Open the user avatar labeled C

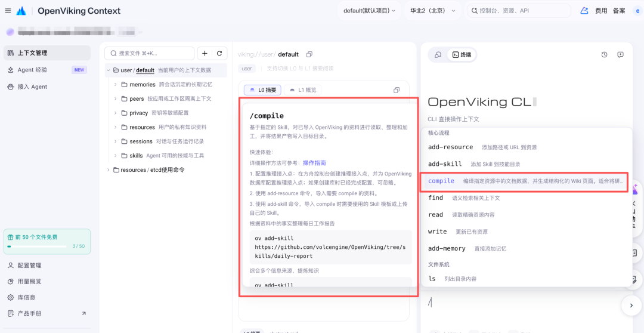coord(637,11)
